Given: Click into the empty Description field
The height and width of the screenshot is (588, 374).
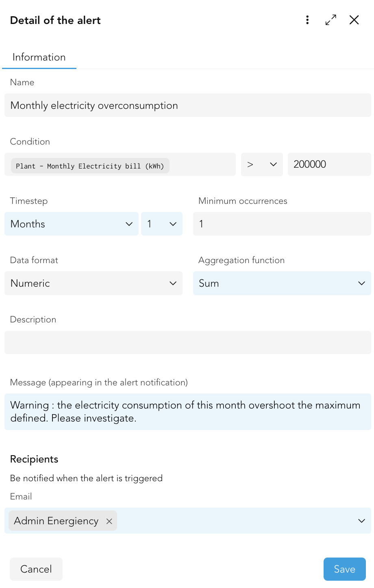Looking at the screenshot, I should click(188, 343).
